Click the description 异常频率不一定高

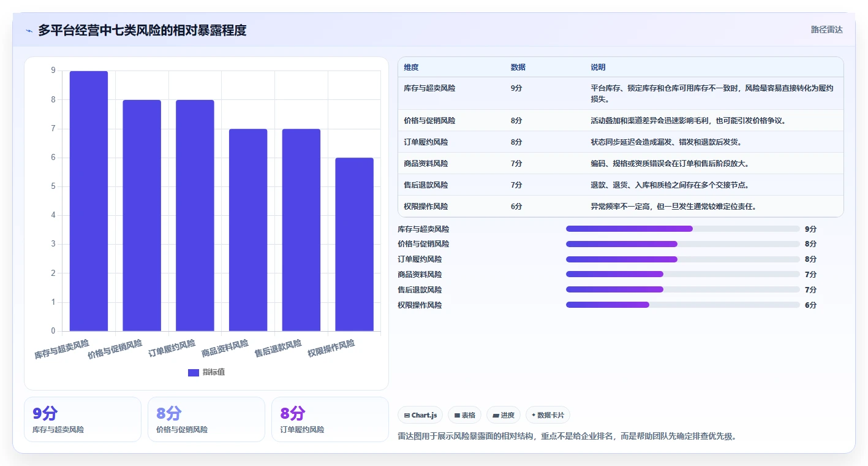click(673, 207)
